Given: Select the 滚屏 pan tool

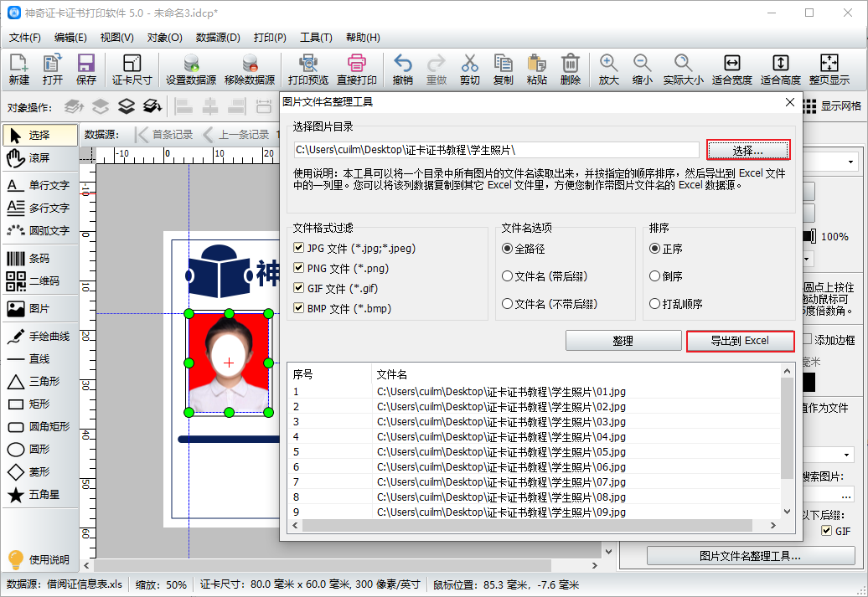Looking at the screenshot, I should coord(40,158).
